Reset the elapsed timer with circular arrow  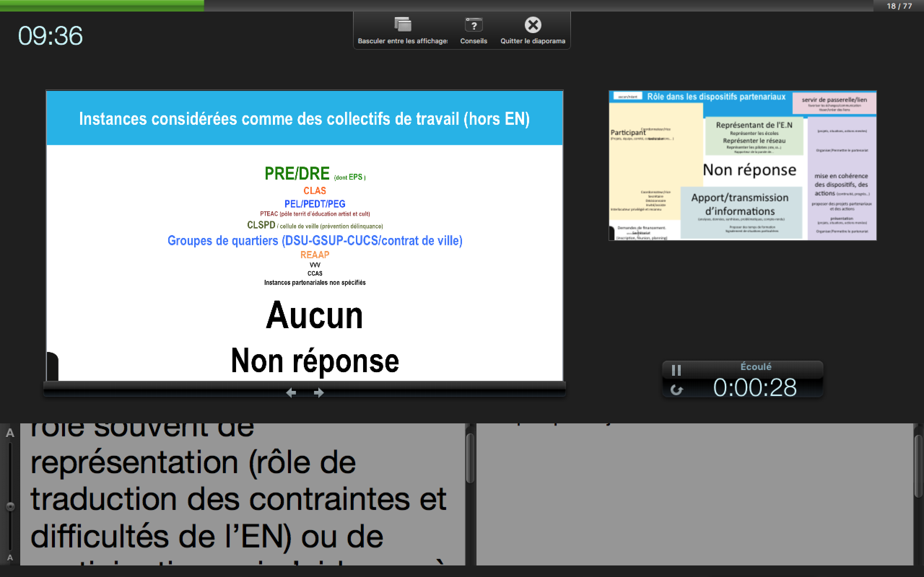tap(676, 389)
